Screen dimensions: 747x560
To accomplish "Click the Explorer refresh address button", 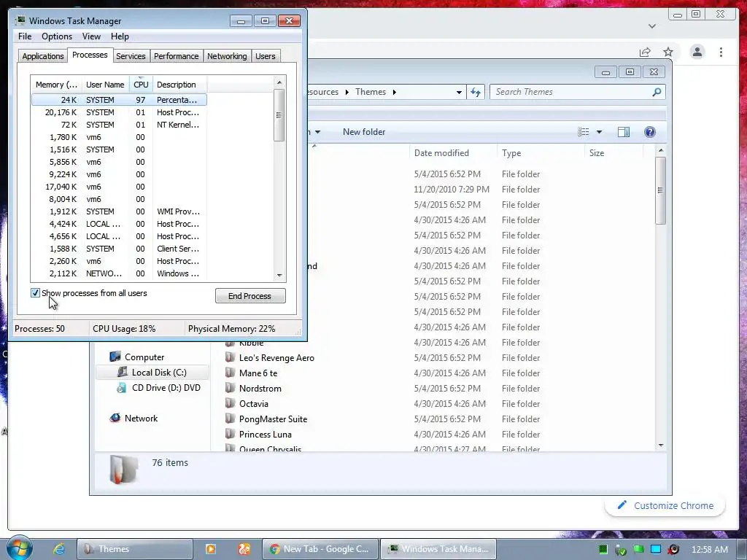I will [x=476, y=92].
